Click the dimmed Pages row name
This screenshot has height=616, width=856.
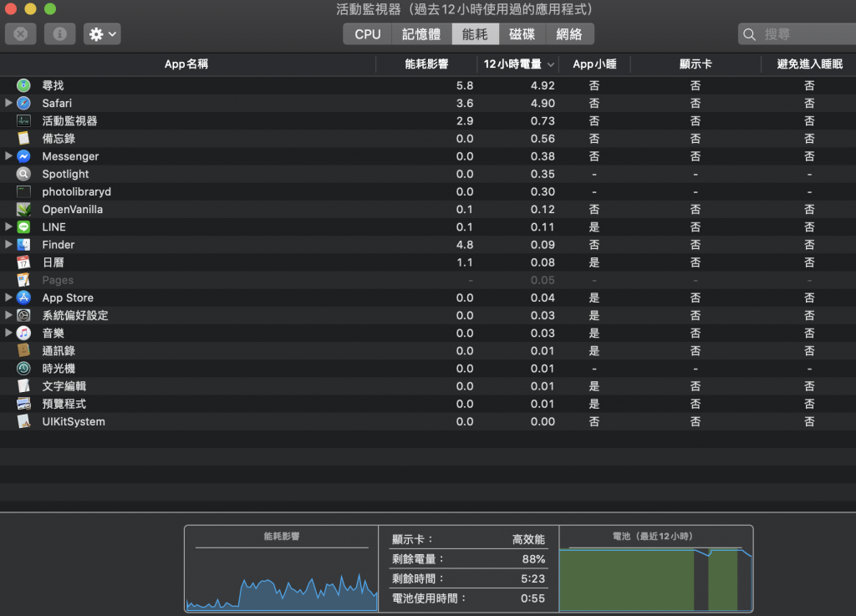58,281
